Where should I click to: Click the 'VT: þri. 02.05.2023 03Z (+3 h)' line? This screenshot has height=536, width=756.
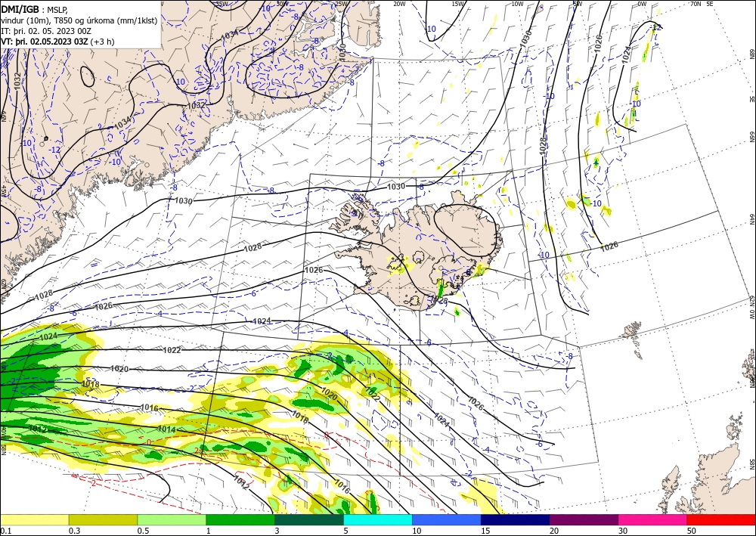[x=57, y=41]
